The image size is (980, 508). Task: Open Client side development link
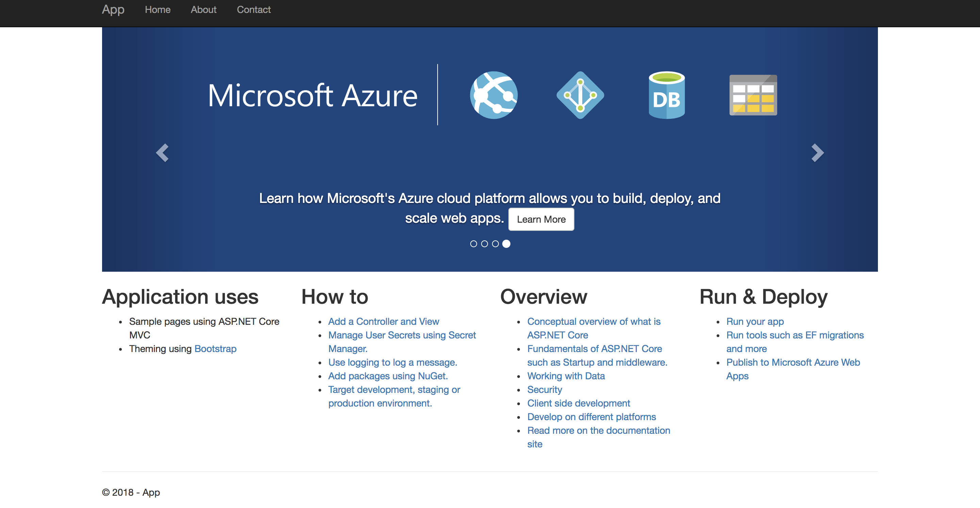(578, 403)
